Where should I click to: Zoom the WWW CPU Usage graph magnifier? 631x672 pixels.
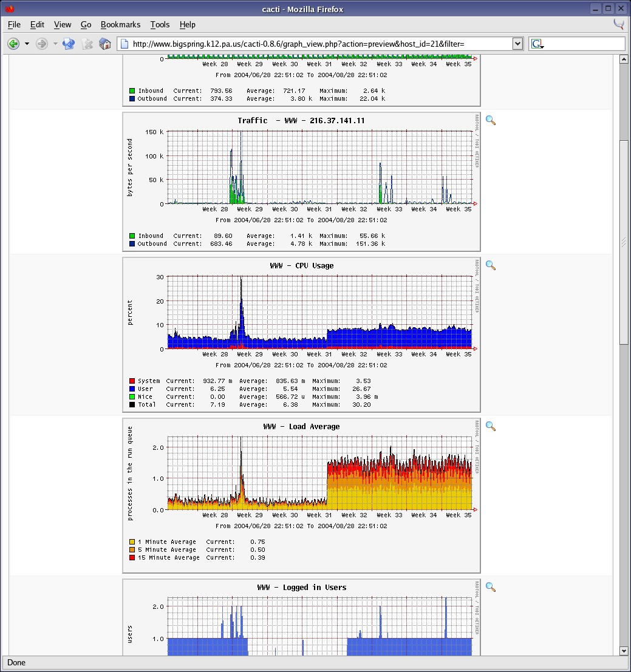(x=491, y=265)
